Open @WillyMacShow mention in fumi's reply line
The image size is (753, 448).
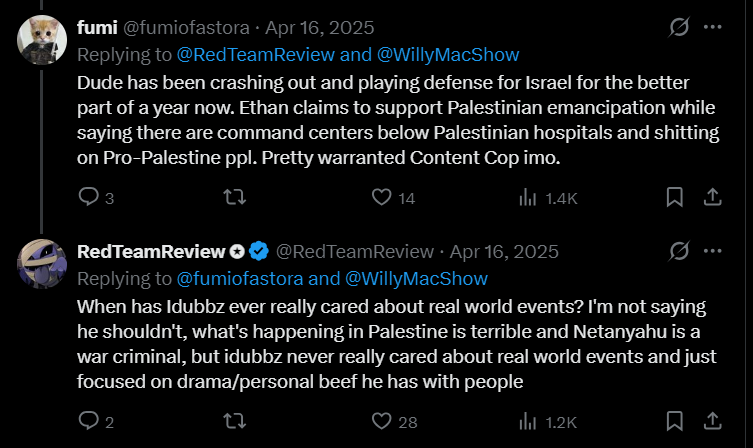[448, 55]
